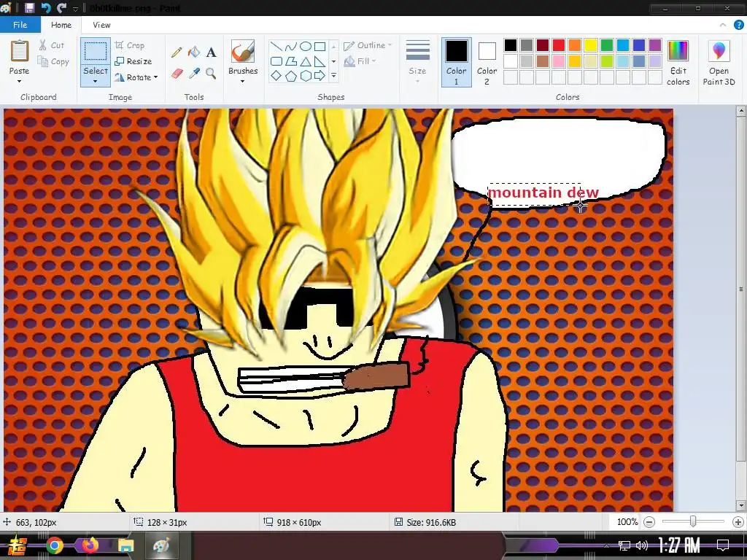Open Paint 3D
The image size is (747, 560).
[x=719, y=63]
